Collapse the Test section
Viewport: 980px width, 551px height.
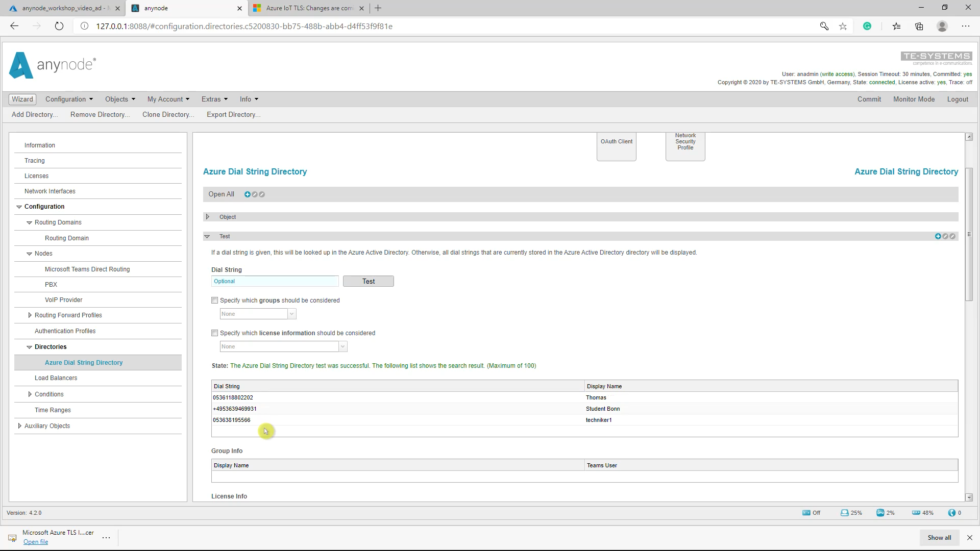click(x=207, y=236)
